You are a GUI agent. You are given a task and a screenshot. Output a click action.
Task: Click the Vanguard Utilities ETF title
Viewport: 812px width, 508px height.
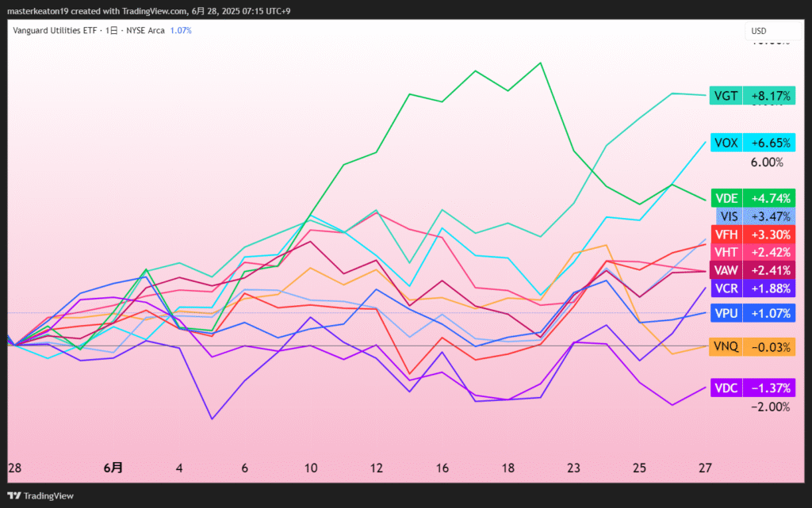pyautogui.click(x=55, y=31)
